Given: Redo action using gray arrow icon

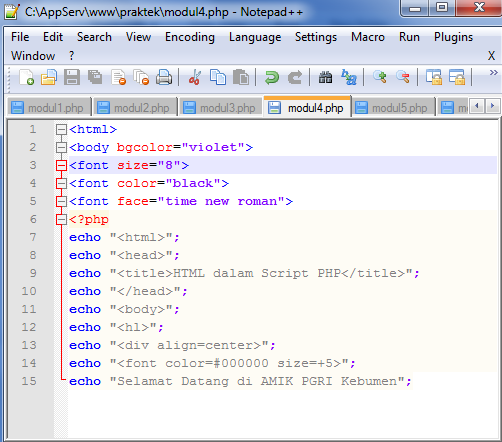Looking at the screenshot, I should tap(295, 77).
